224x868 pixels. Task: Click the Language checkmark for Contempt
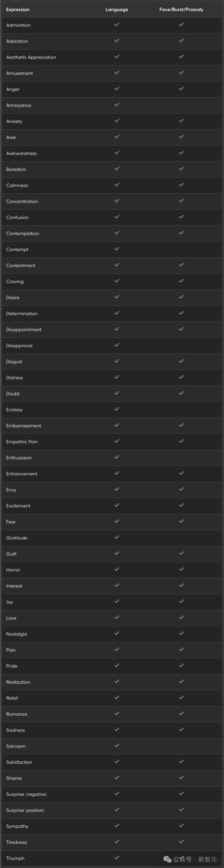116,249
